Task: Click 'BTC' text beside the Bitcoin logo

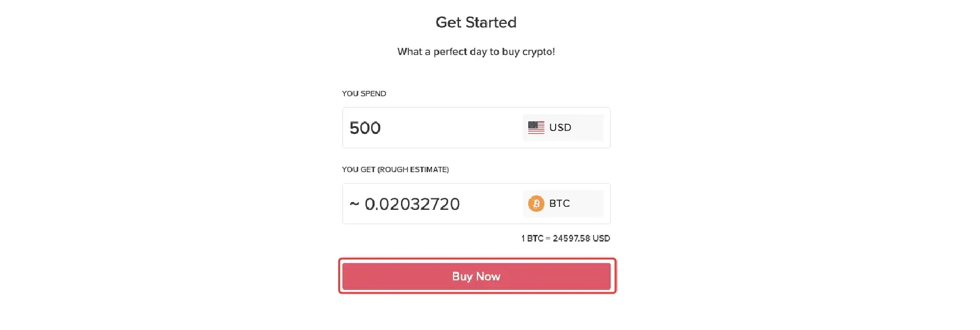Action: [x=559, y=204]
